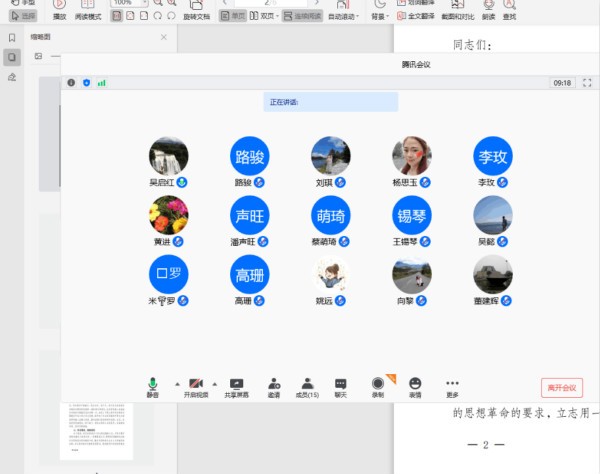Select participant 杨思玉's avatar
This screenshot has width=600, height=474.
click(x=411, y=156)
